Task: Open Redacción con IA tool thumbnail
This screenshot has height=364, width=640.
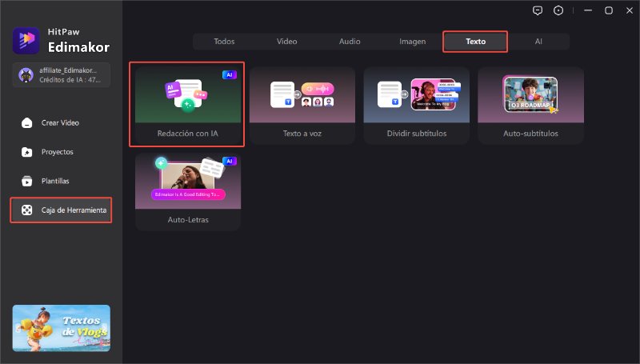Action: 188,95
